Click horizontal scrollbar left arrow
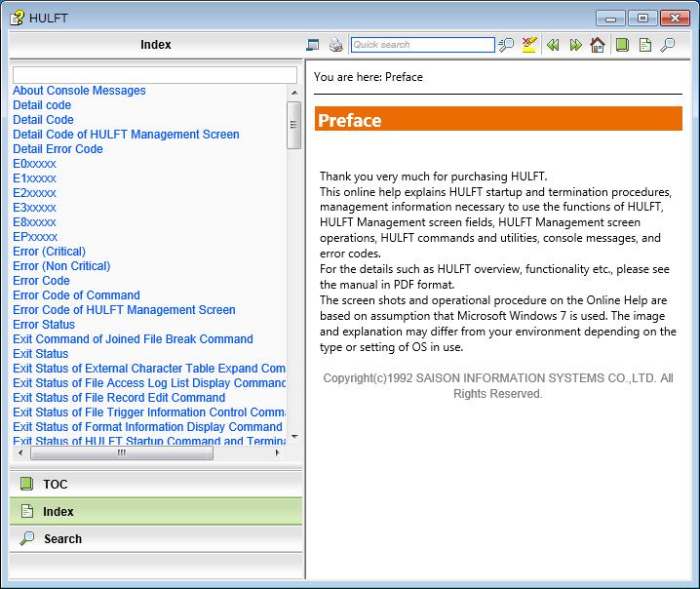 20,452
